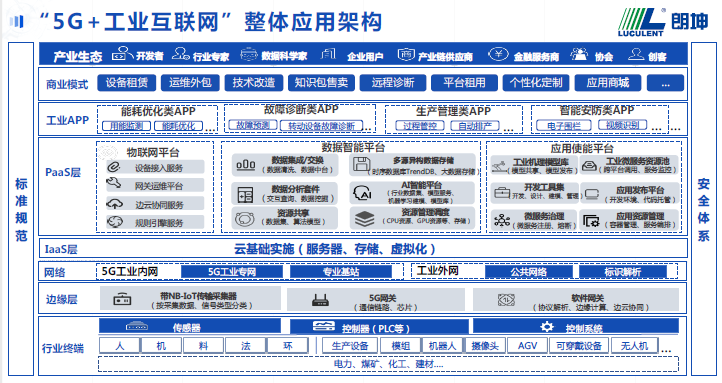
Task: Select the 知识包售卖 box
Action: click(x=321, y=83)
